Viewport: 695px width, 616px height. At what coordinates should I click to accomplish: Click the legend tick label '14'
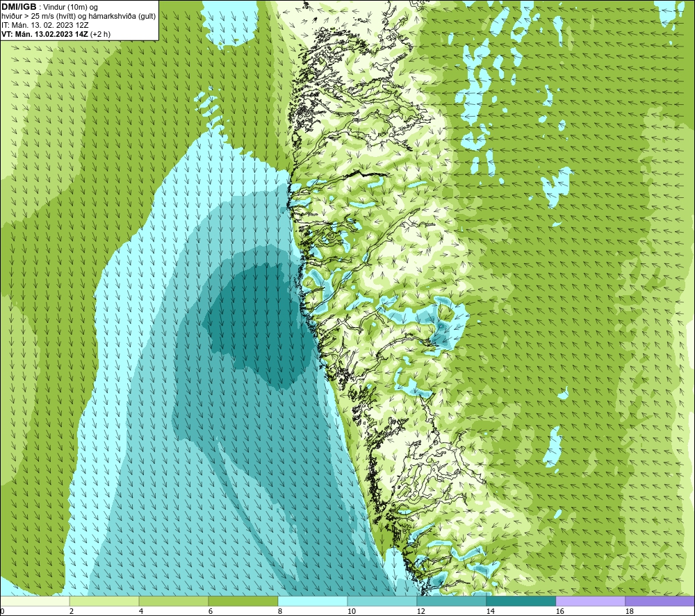coord(490,612)
